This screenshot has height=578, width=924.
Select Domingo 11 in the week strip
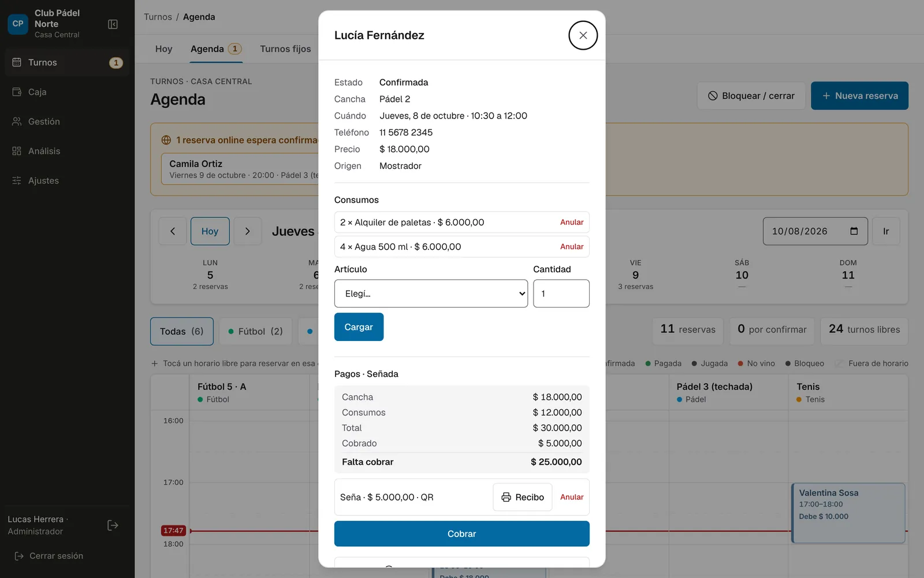click(848, 275)
